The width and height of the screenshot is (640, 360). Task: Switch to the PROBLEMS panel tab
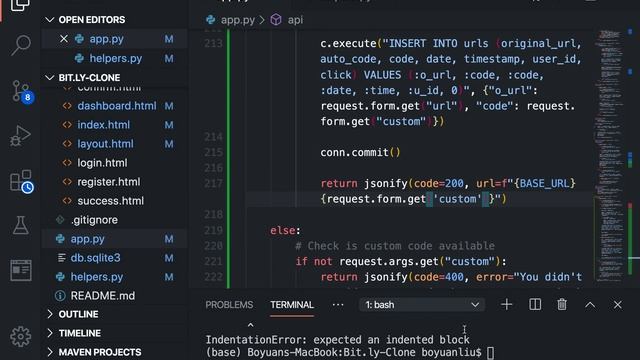(x=229, y=304)
